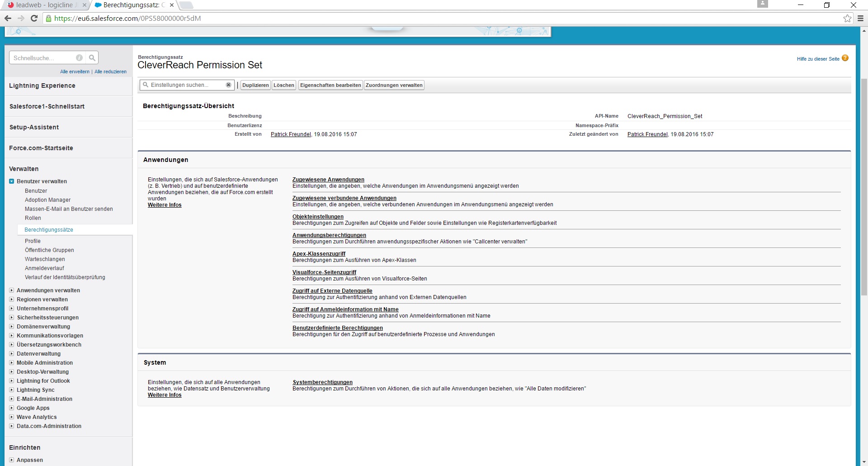Viewport: 868px width, 466px height.
Task: Open Zugewiesene Anwendungen link
Action: (328, 180)
